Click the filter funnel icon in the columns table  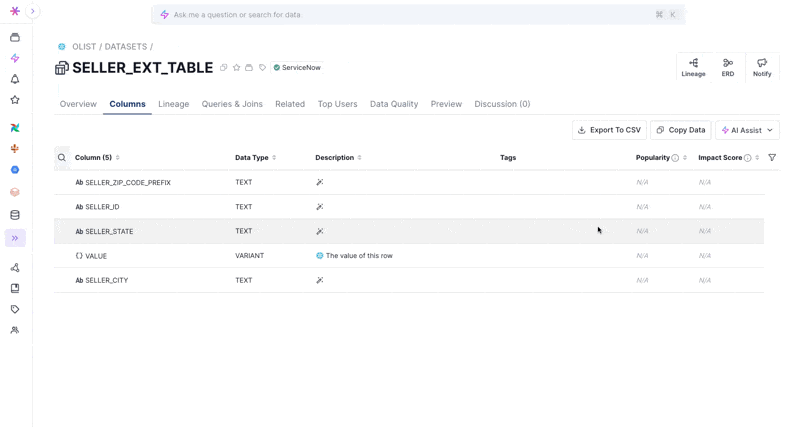pyautogui.click(x=772, y=158)
